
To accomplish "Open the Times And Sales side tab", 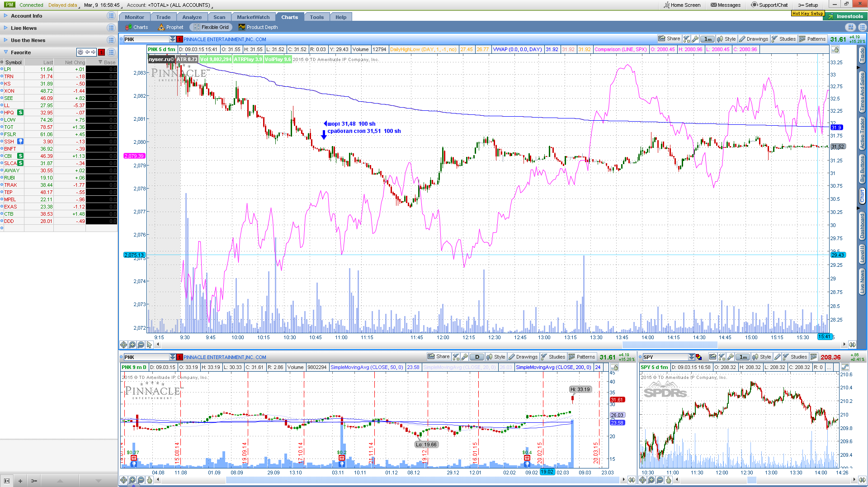I will point(862,92).
